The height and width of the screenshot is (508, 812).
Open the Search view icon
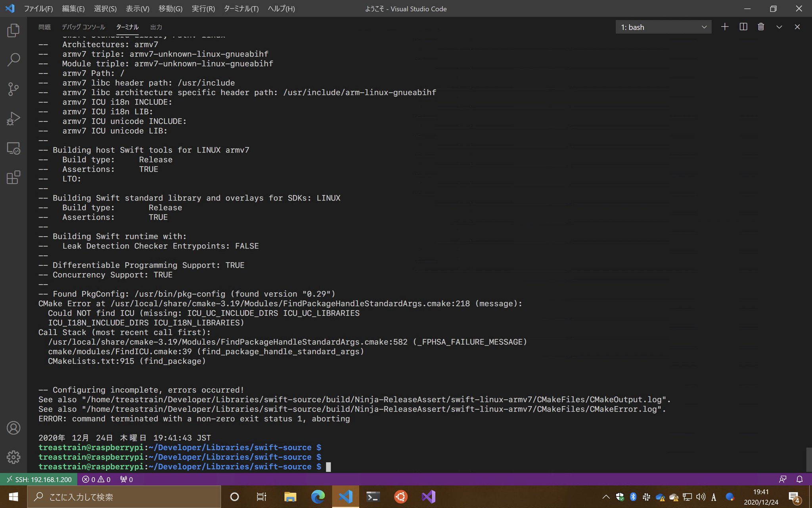coord(13,60)
